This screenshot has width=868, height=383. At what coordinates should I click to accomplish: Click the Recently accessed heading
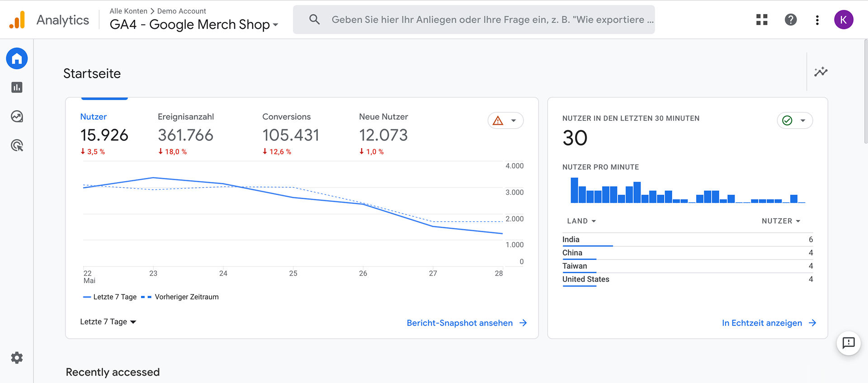[113, 372]
